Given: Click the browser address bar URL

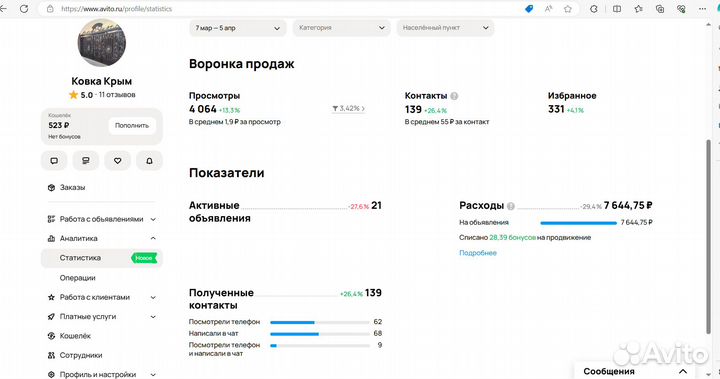Looking at the screenshot, I should click(x=117, y=9).
